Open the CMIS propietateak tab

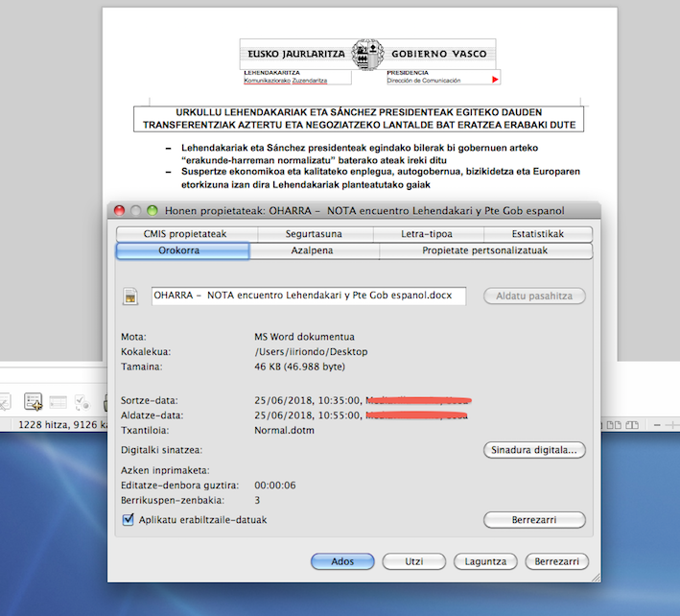point(172,233)
